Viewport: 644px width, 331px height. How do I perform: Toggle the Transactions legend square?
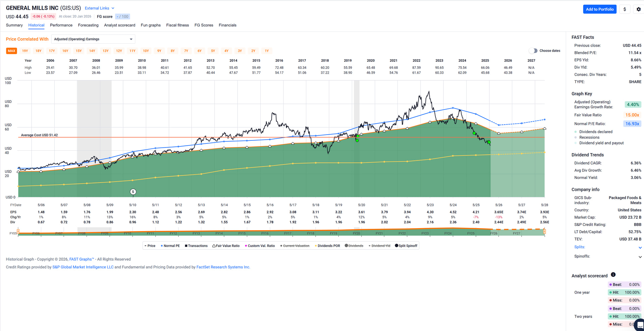click(x=186, y=246)
